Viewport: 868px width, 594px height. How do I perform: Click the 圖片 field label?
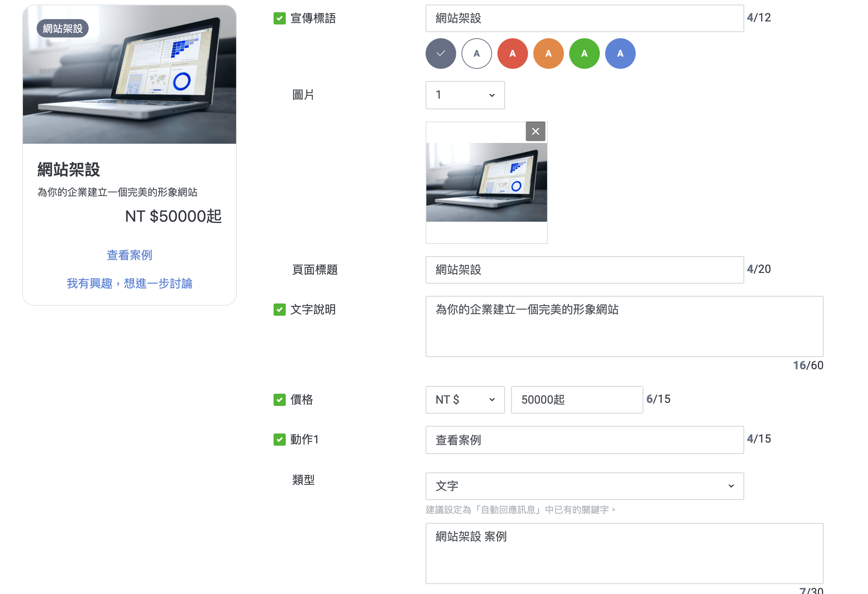[303, 95]
